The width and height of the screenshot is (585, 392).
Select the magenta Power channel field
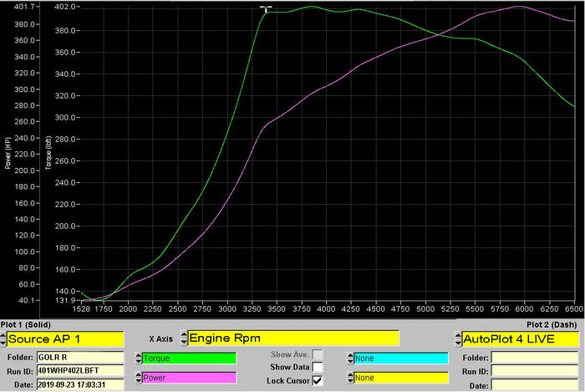tap(188, 377)
